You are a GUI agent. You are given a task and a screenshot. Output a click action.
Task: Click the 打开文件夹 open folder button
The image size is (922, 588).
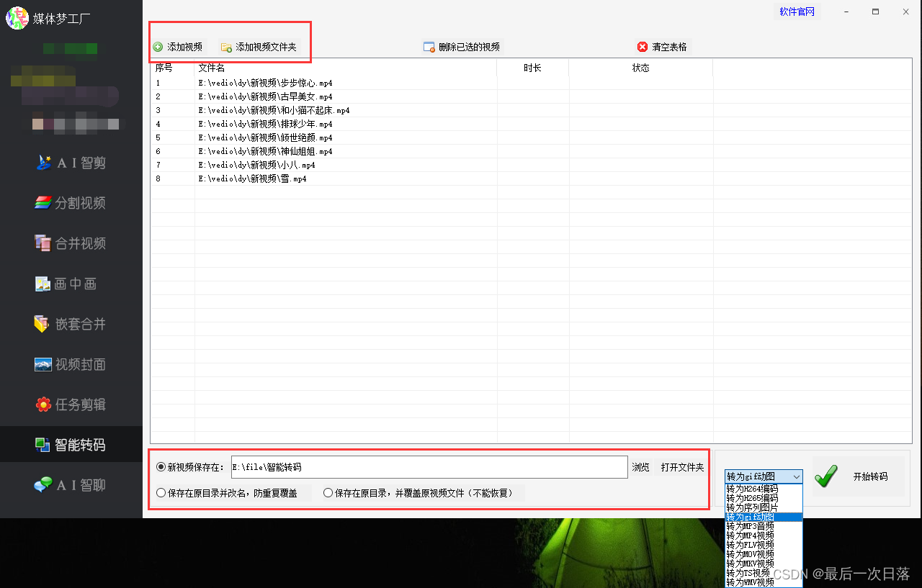pos(682,467)
